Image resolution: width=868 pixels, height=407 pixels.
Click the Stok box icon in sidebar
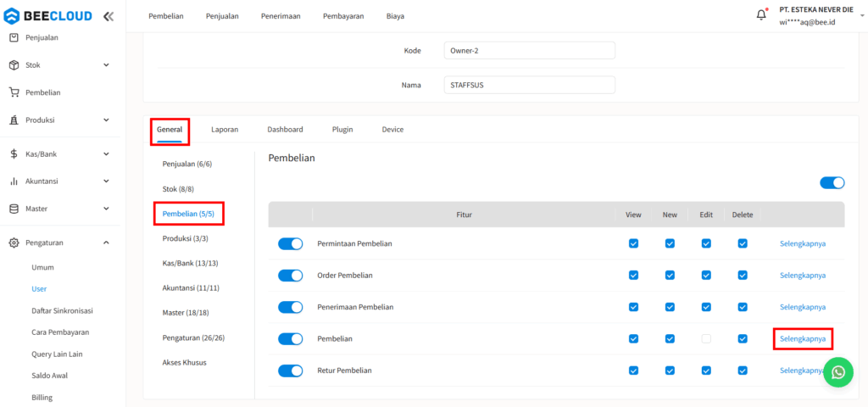click(x=14, y=65)
